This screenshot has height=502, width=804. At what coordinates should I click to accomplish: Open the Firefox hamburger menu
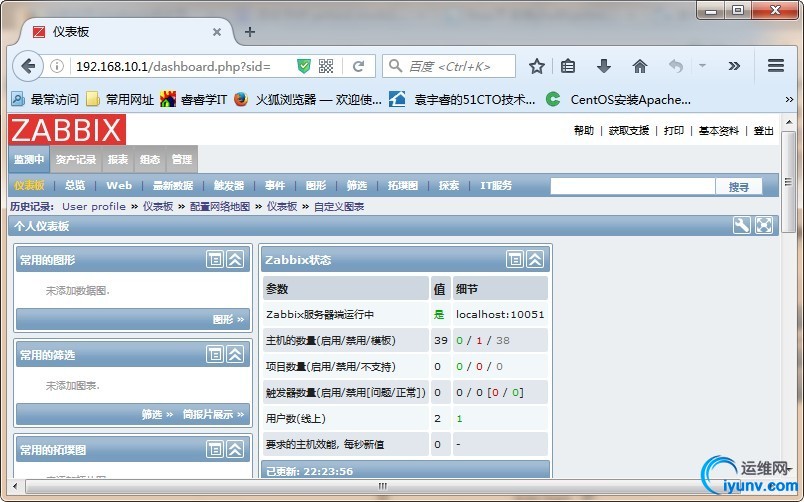pyautogui.click(x=776, y=66)
